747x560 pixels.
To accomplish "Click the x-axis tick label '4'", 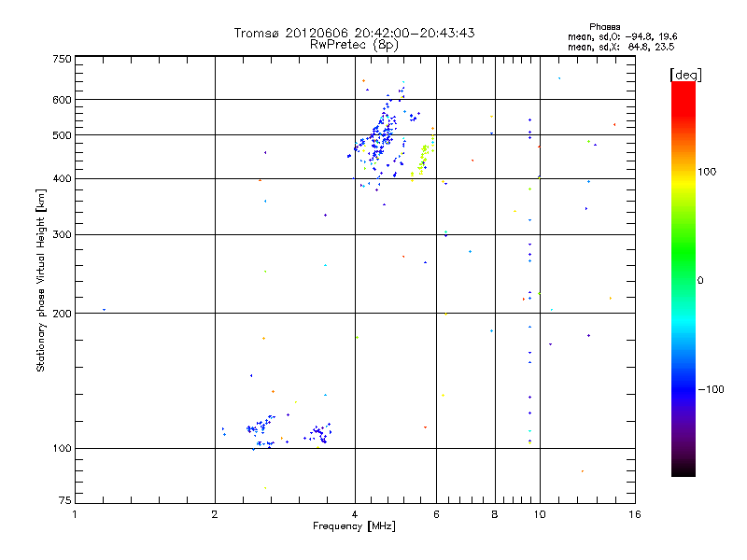I will [x=355, y=514].
